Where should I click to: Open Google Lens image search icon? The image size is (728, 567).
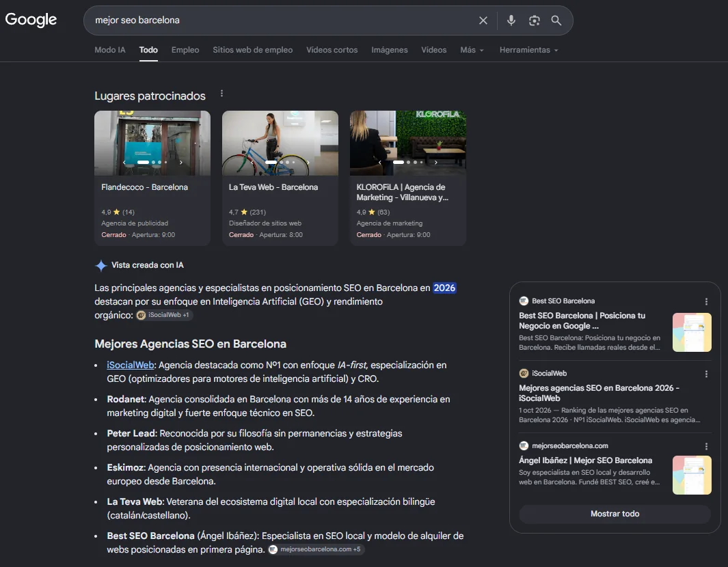point(534,20)
